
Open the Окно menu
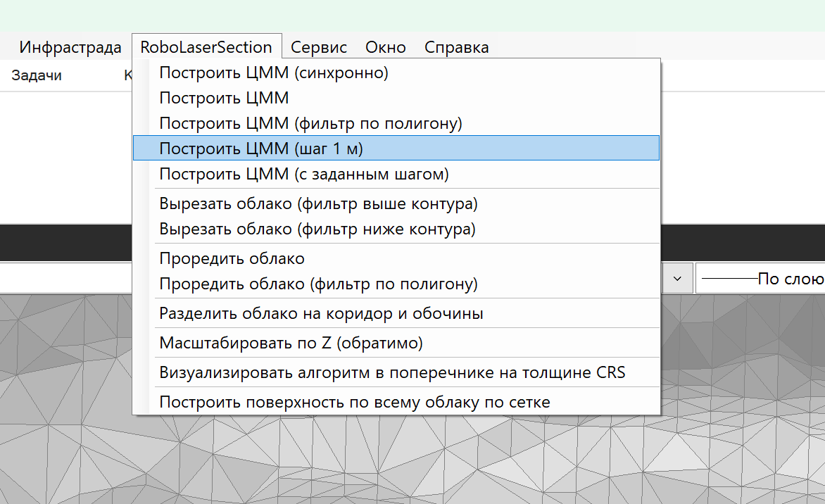[385, 48]
